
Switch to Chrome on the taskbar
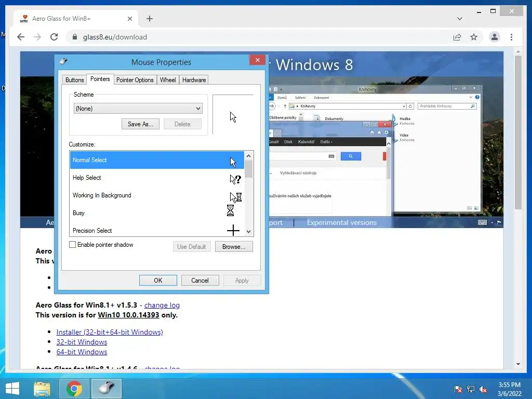pyautogui.click(x=74, y=389)
